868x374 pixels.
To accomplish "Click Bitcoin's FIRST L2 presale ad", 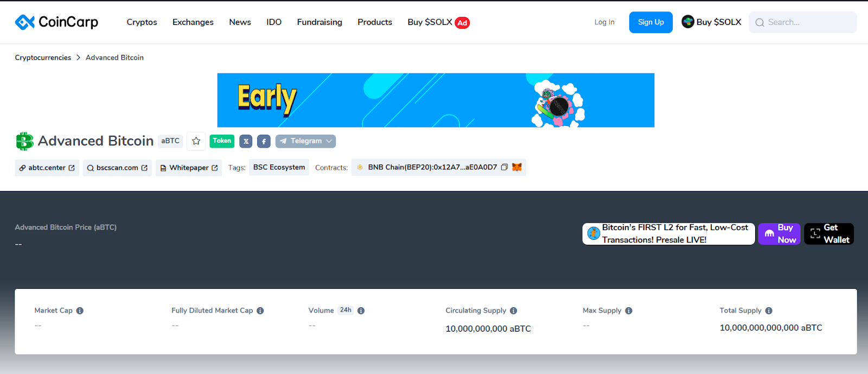I will coord(669,234).
